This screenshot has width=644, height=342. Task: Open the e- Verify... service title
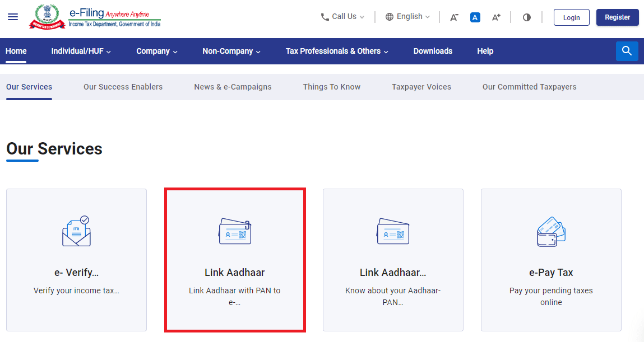coord(76,273)
